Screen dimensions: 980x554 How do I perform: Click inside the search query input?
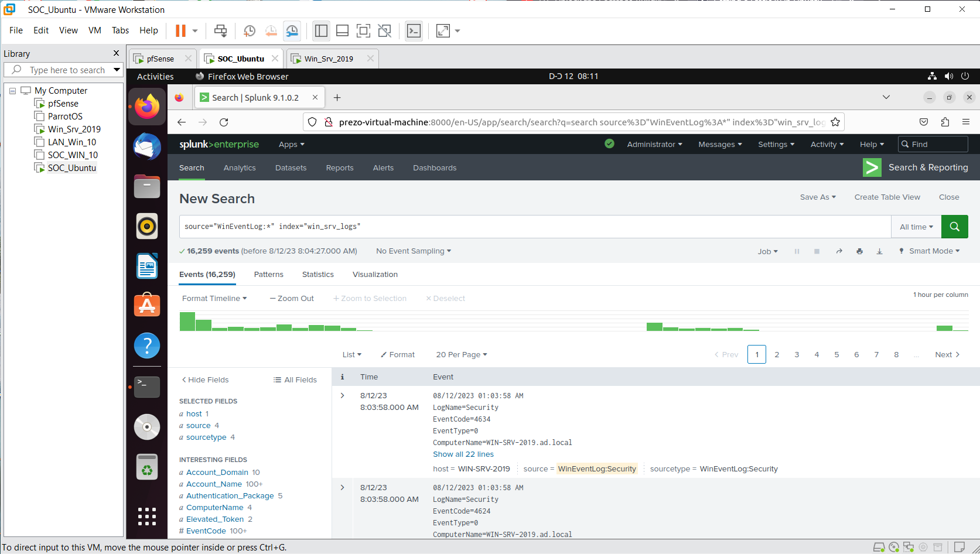tap(535, 227)
